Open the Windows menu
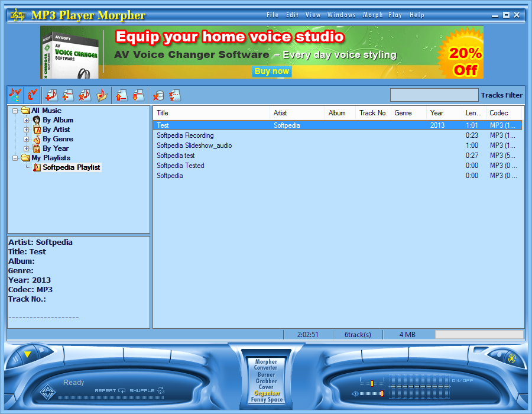 coord(341,15)
